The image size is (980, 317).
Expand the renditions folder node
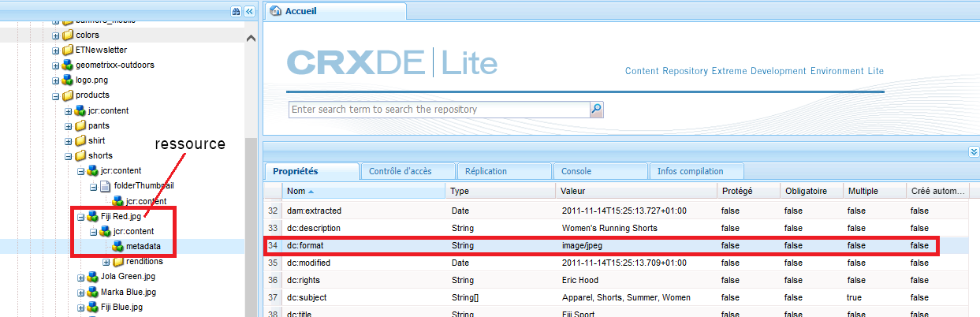click(106, 262)
